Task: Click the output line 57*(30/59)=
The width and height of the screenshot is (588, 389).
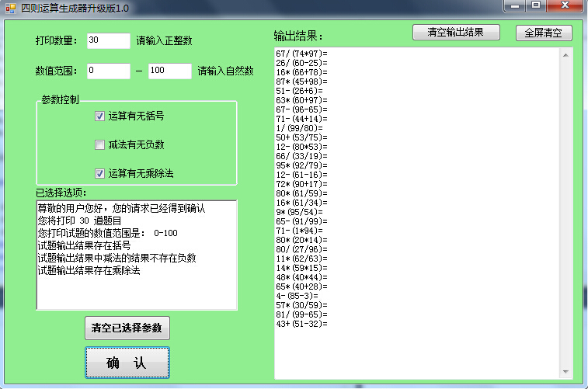Action: click(301, 305)
